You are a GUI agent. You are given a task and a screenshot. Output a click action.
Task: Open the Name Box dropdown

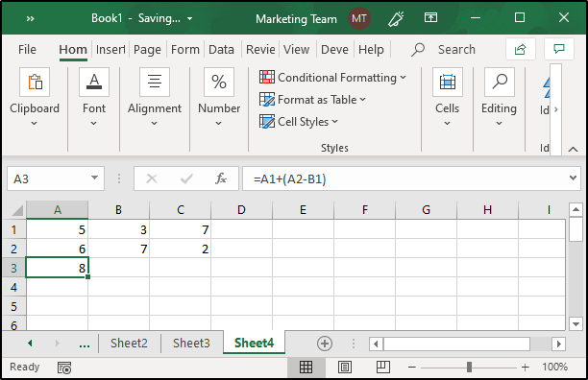tap(95, 178)
